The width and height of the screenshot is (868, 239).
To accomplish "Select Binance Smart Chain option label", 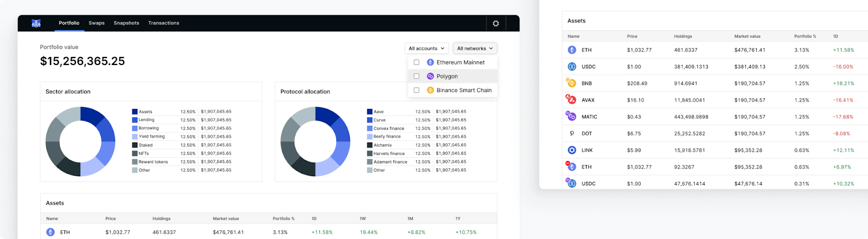I will pos(464,91).
